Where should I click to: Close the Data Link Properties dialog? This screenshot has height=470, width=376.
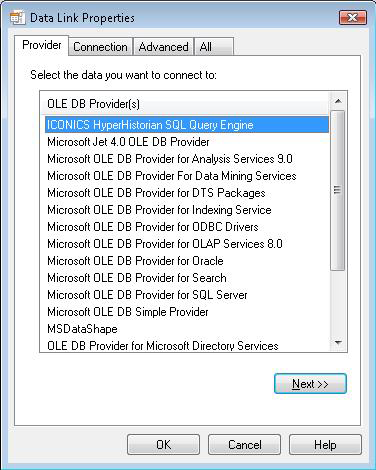tap(353, 17)
